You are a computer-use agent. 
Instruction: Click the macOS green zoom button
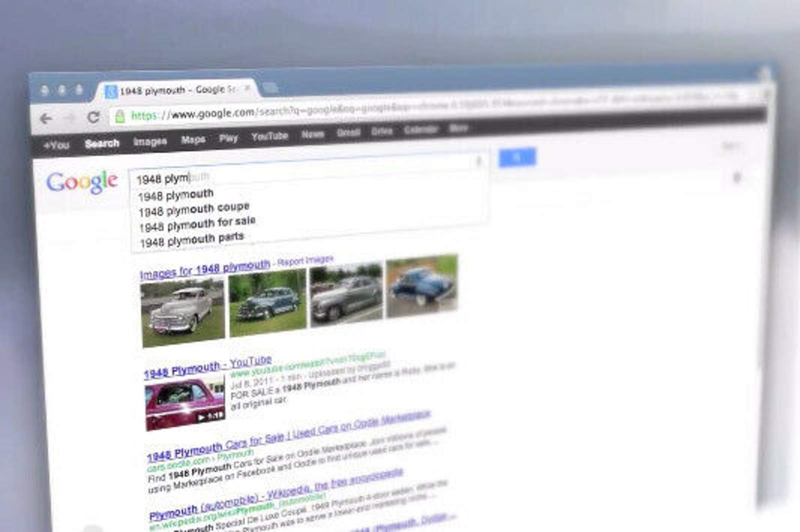pyautogui.click(x=79, y=89)
